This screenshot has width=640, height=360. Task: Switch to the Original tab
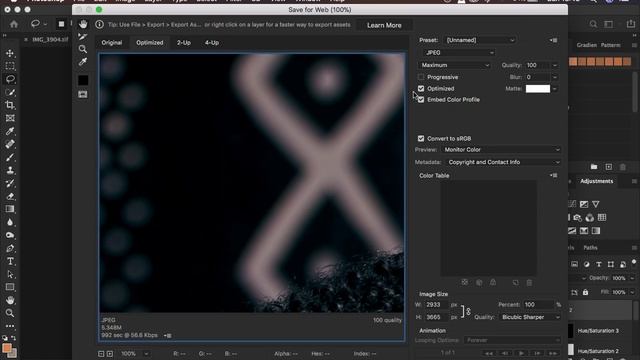112,42
